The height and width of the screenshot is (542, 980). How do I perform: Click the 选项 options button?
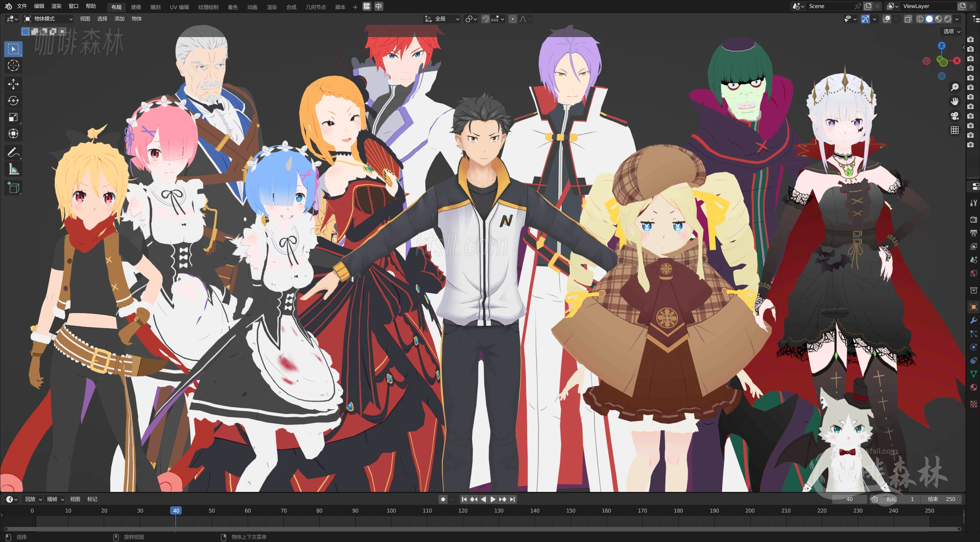pyautogui.click(x=952, y=31)
